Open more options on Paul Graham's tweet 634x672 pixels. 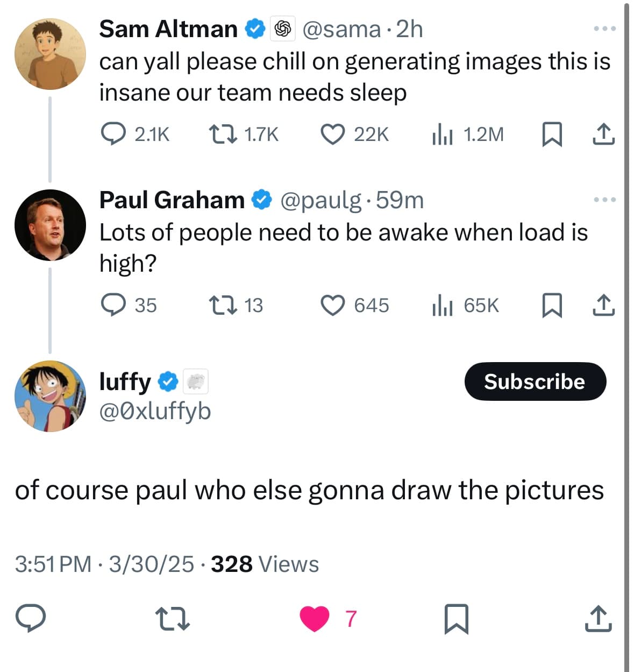click(x=604, y=200)
